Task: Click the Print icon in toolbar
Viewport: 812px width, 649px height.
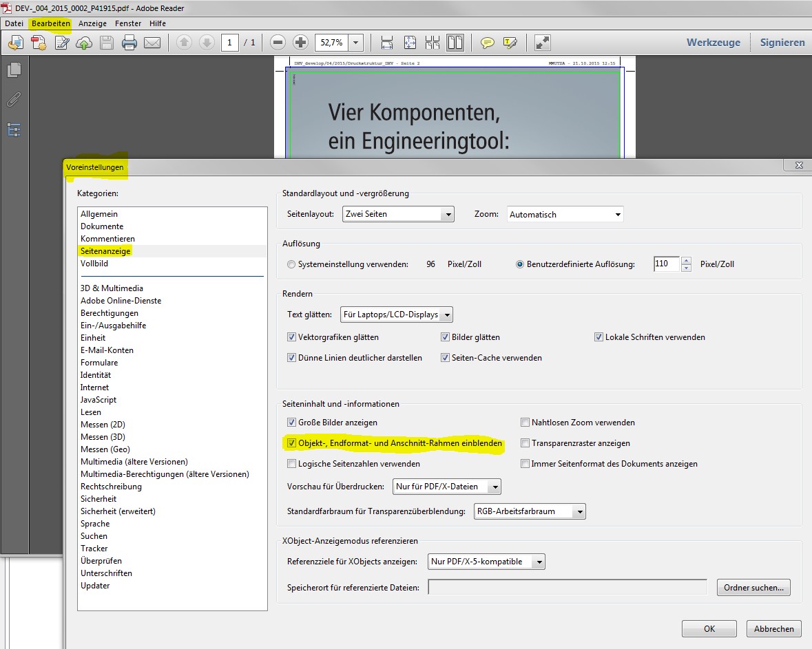Action: [129, 43]
